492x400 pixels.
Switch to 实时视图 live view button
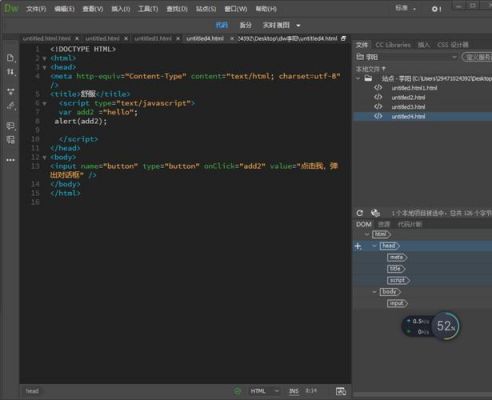coord(276,25)
